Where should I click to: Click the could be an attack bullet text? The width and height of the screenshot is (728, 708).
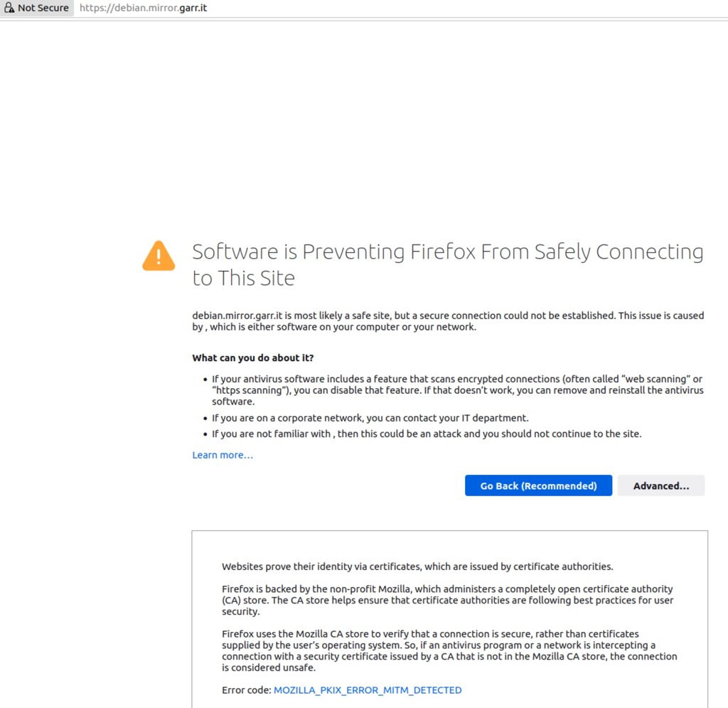(427, 434)
